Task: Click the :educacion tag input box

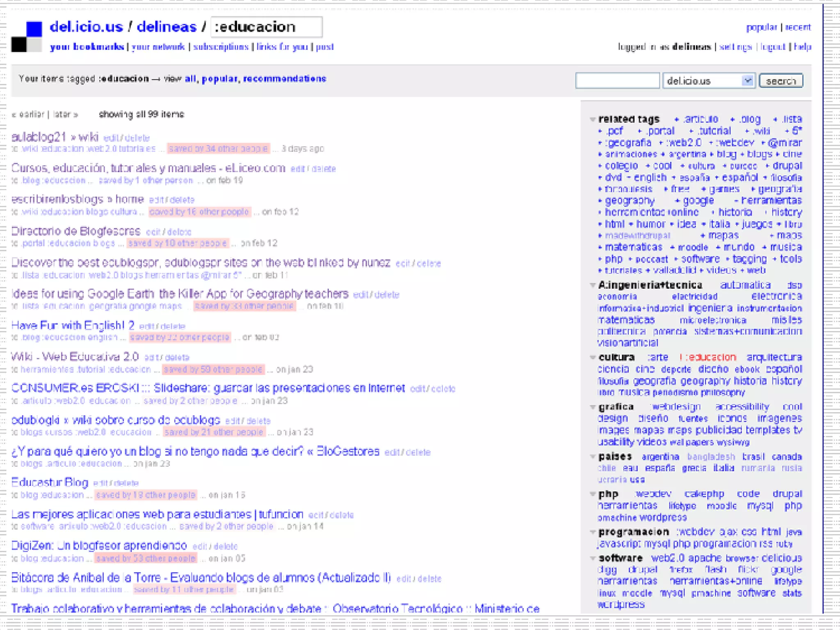Action: [x=266, y=27]
